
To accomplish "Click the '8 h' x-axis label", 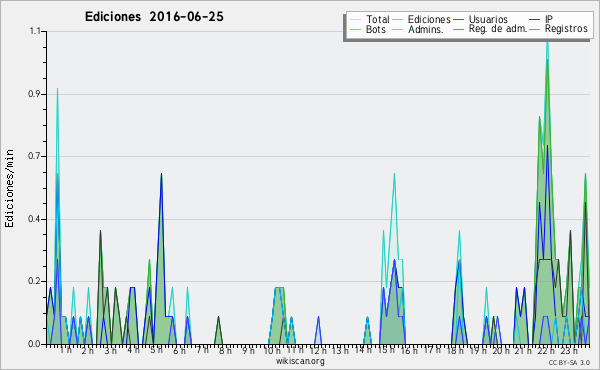I will pos(225,350).
